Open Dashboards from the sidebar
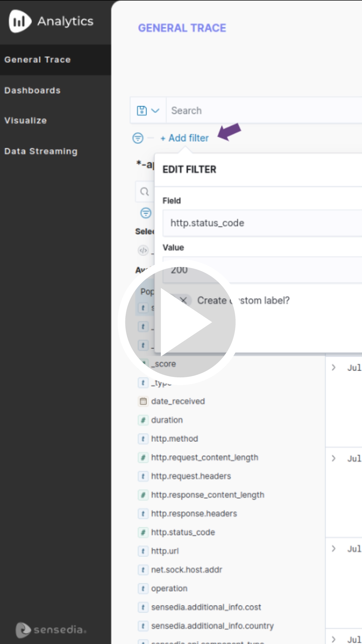 tap(33, 91)
